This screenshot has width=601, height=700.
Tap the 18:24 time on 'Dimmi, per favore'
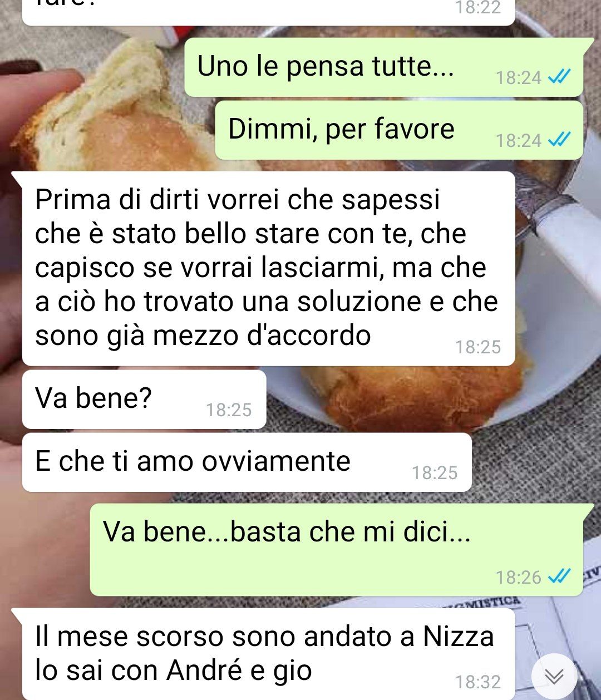519,141
